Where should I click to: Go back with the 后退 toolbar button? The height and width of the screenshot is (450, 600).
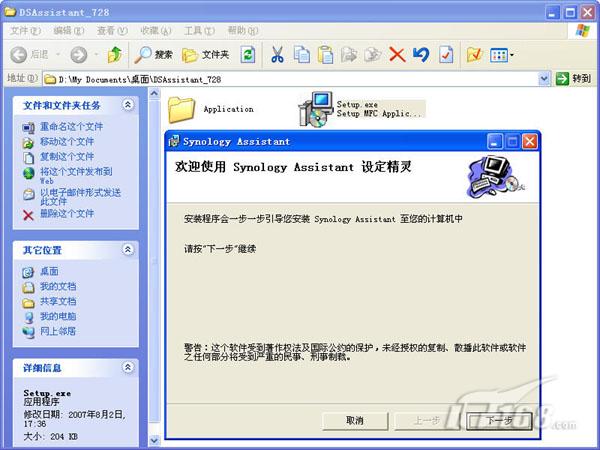pos(29,55)
